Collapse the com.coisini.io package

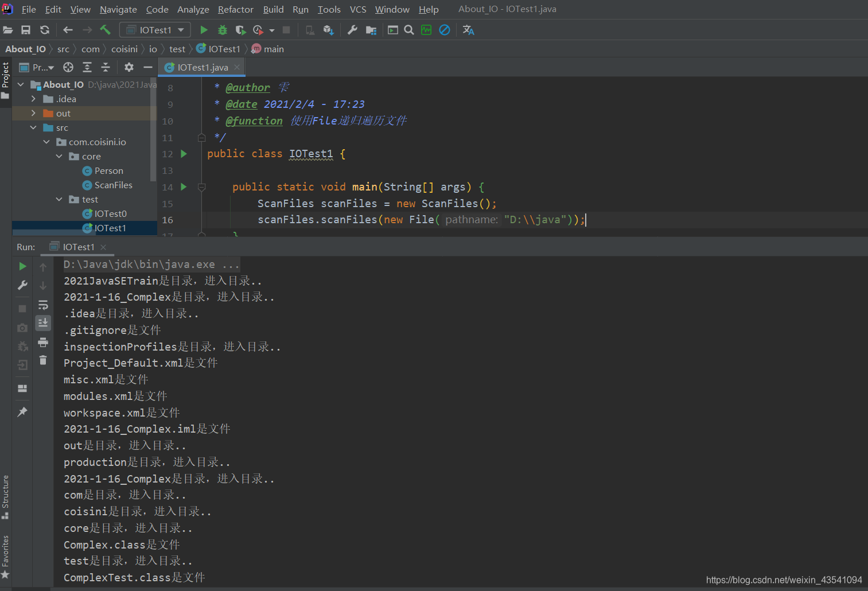click(46, 142)
